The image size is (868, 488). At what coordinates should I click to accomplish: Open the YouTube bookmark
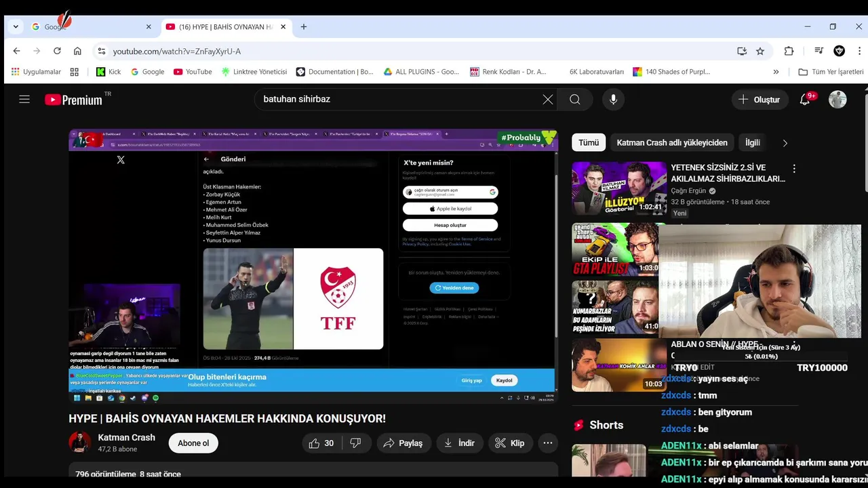click(x=193, y=72)
